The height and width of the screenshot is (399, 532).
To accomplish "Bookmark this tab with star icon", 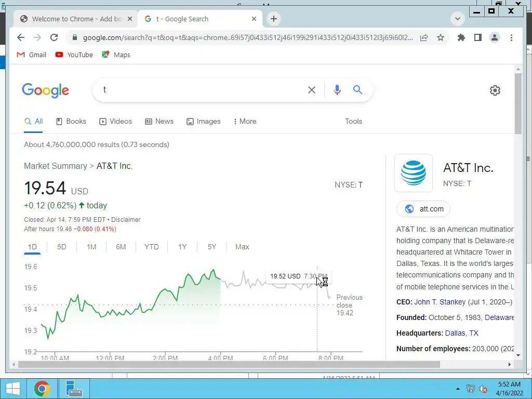I will (x=441, y=37).
